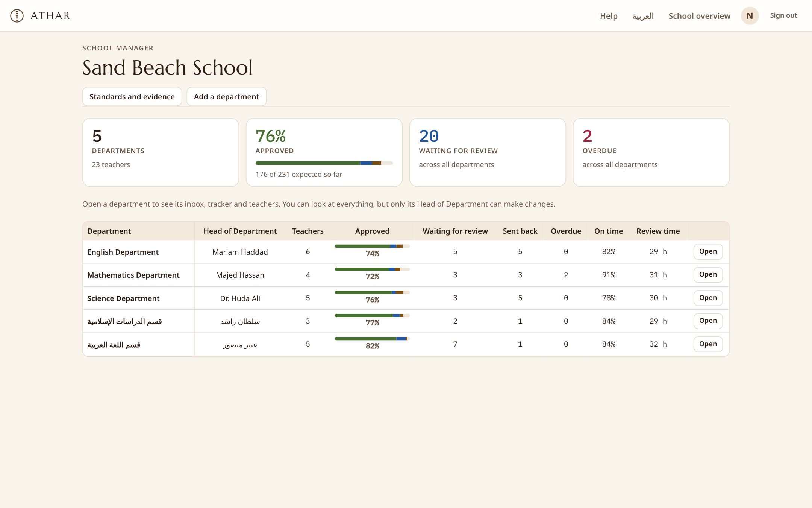Click the Sand Beach School heading

tap(167, 67)
